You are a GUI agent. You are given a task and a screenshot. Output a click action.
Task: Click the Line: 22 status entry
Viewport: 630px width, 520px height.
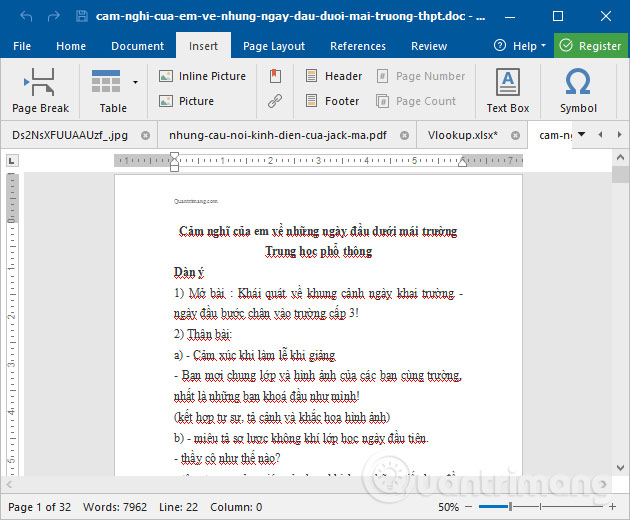pos(178,507)
